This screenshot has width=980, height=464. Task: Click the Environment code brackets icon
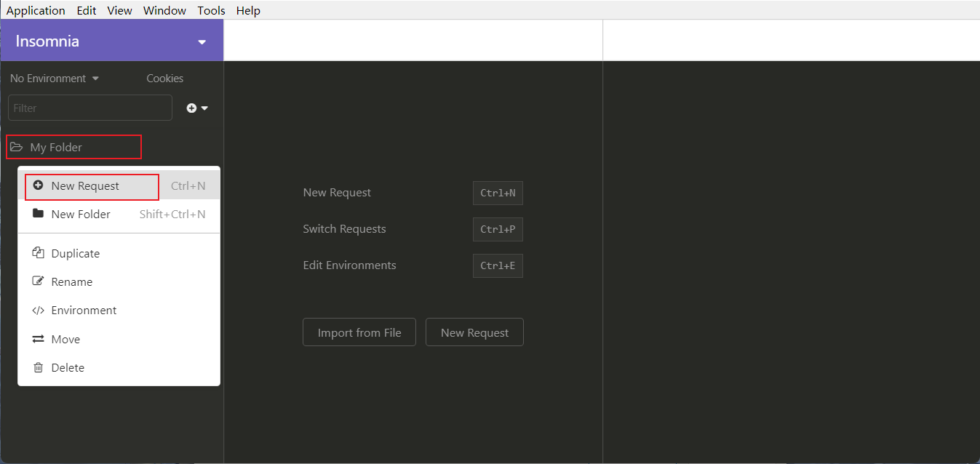(38, 311)
